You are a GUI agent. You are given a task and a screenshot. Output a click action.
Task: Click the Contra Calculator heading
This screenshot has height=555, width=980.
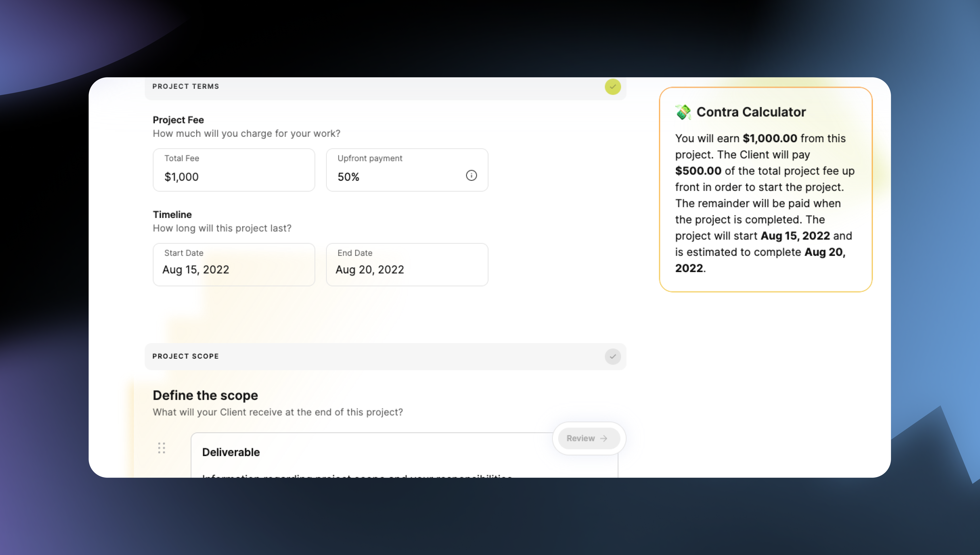[x=751, y=112]
